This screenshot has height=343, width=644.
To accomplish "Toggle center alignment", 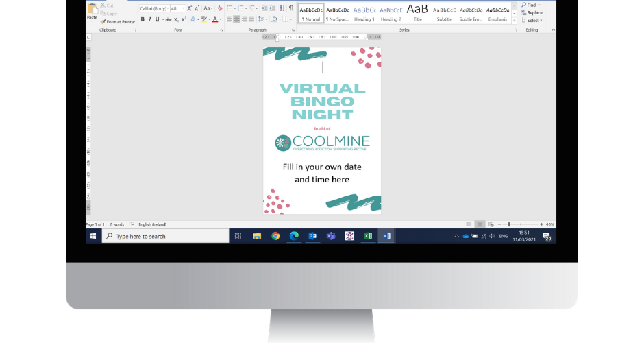I will tap(236, 19).
